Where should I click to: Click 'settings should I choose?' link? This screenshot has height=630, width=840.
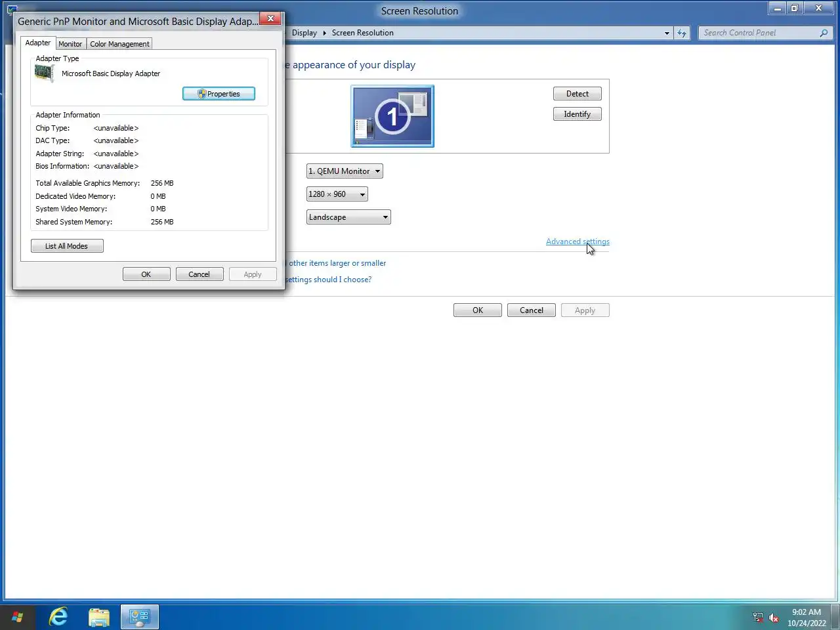[328, 280]
